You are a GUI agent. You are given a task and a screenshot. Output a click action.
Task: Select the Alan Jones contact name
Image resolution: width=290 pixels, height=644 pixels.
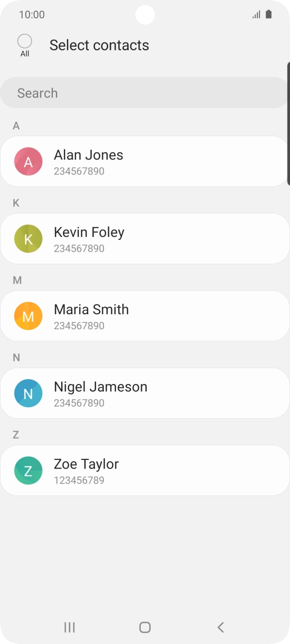(x=88, y=155)
